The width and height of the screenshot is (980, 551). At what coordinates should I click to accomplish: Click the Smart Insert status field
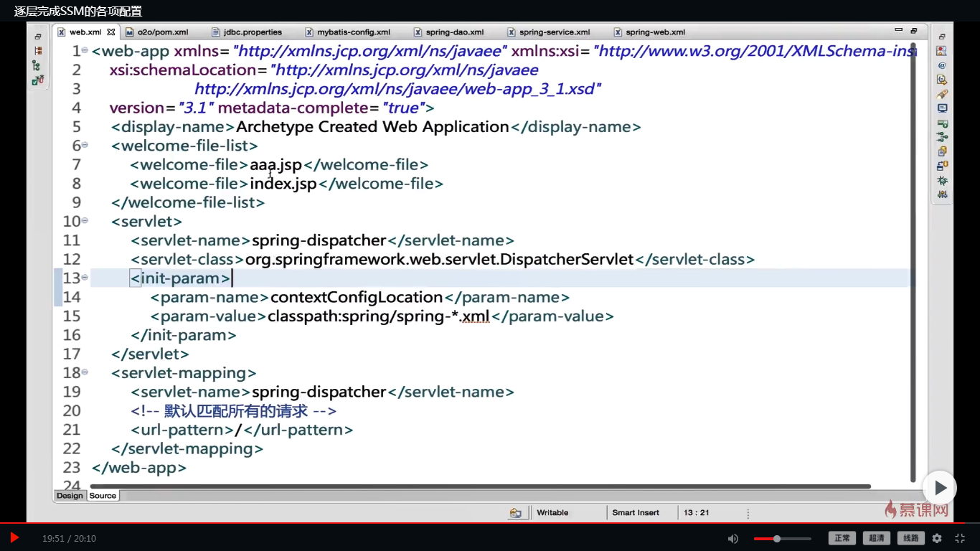click(x=636, y=513)
